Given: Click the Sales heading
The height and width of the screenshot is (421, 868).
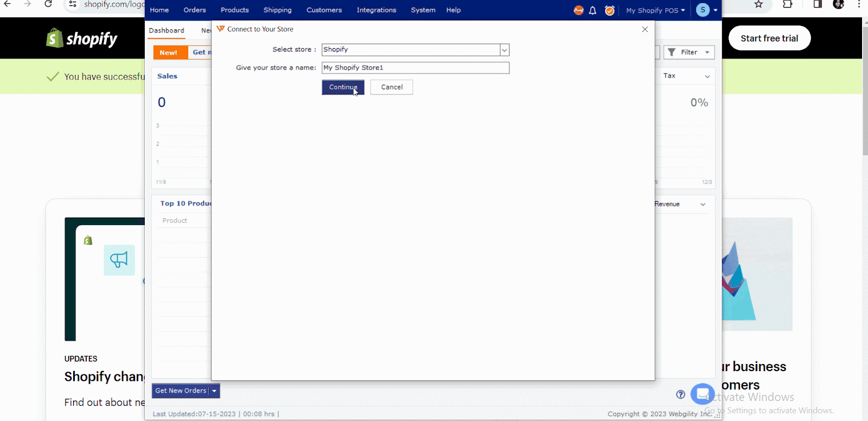Looking at the screenshot, I should click(x=167, y=76).
